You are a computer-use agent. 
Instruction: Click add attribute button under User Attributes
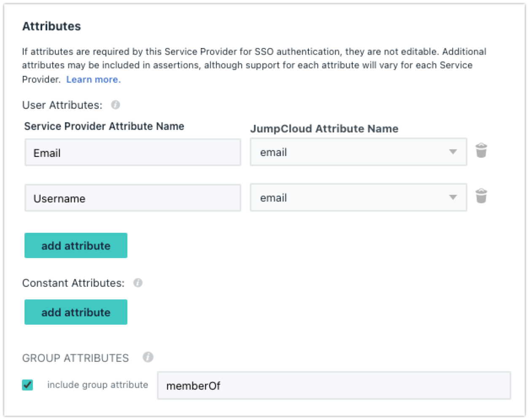tap(76, 245)
